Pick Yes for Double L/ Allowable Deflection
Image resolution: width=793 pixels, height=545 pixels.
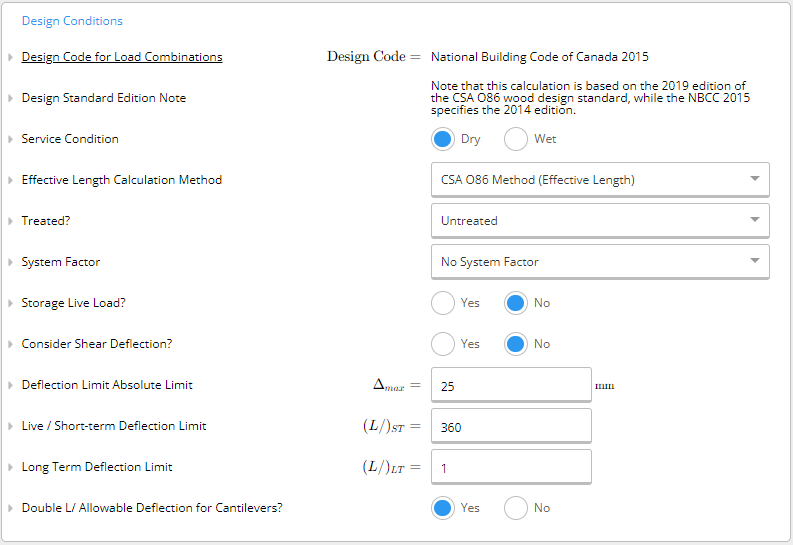tap(443, 508)
